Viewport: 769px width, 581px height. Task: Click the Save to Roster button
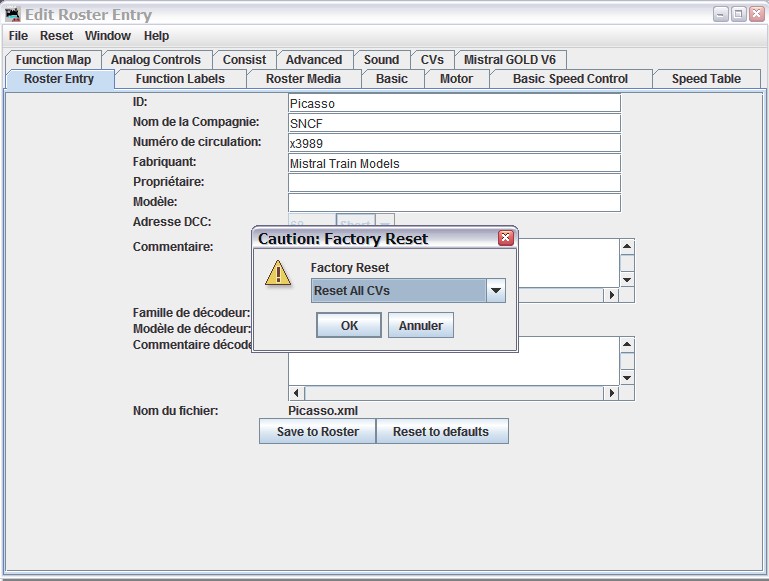[318, 431]
